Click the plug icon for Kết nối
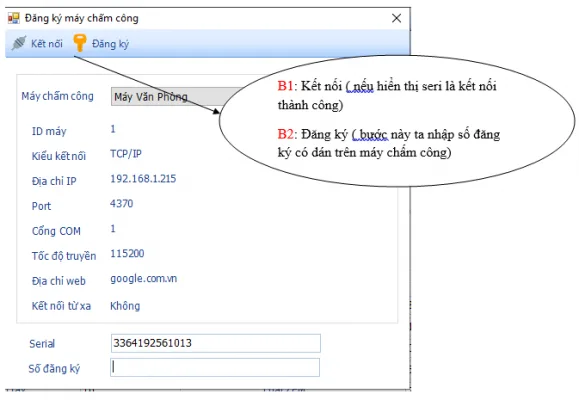Viewport: 579px width, 400px height. tap(18, 43)
